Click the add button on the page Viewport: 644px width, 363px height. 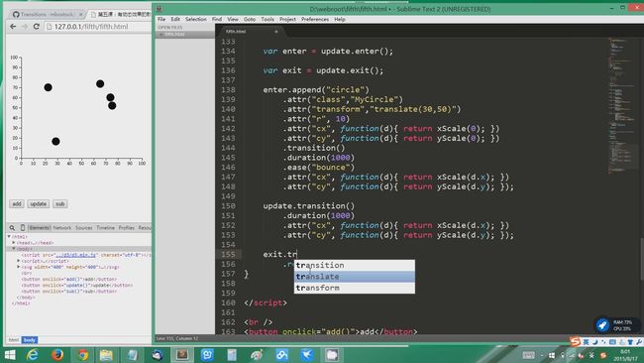(17, 204)
